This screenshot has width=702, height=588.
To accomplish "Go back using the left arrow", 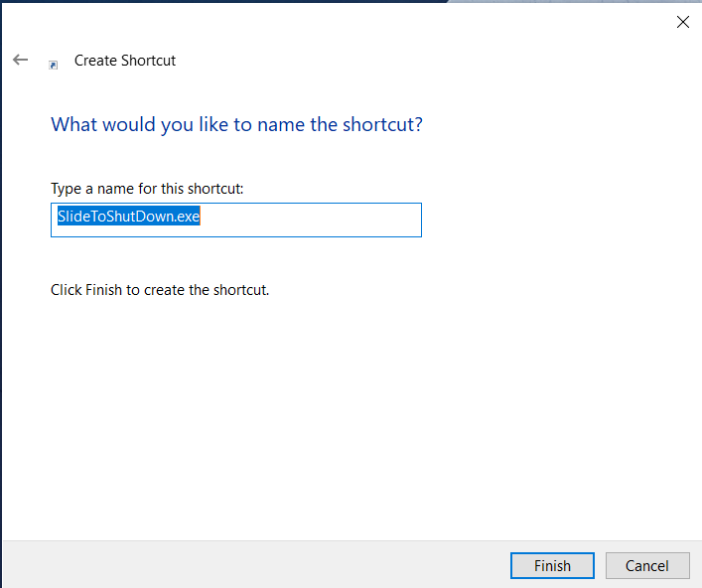I will click(20, 60).
